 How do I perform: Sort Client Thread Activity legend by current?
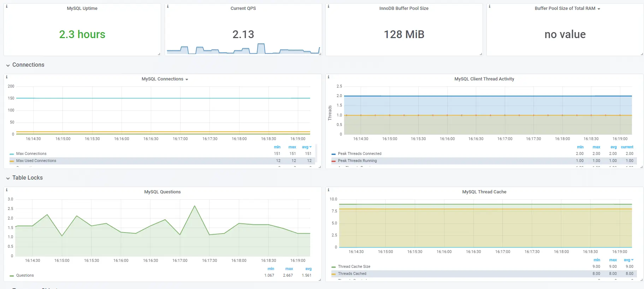(x=627, y=147)
